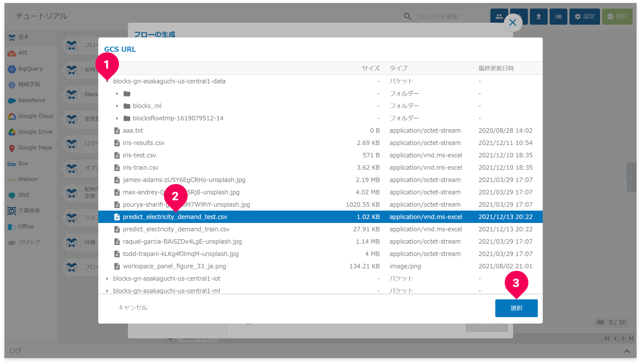
Task: Click the file icon beside aaa.txt
Action: [117, 131]
